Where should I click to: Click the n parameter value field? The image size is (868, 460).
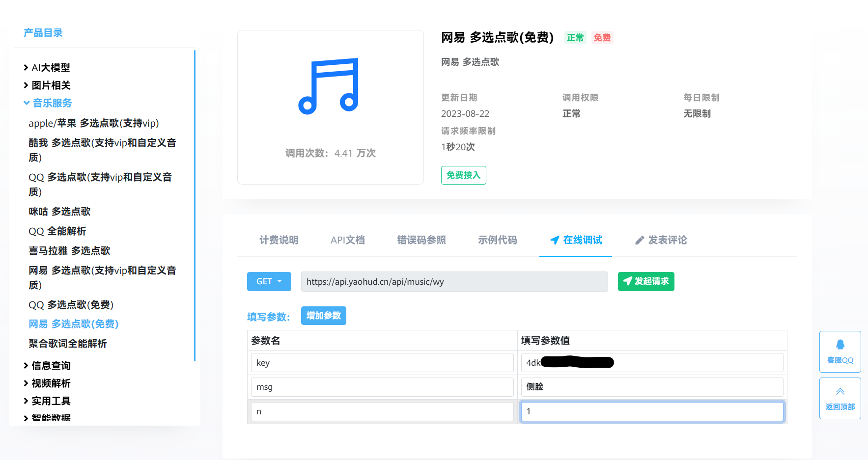click(652, 411)
